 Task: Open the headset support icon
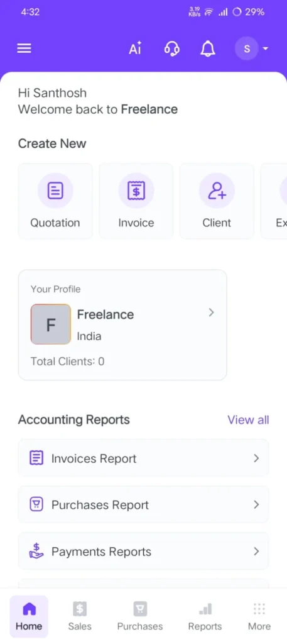pos(171,49)
